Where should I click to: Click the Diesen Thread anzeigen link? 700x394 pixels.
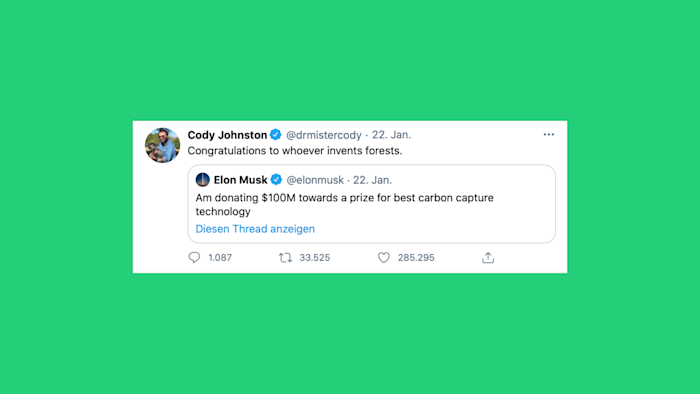click(x=255, y=229)
